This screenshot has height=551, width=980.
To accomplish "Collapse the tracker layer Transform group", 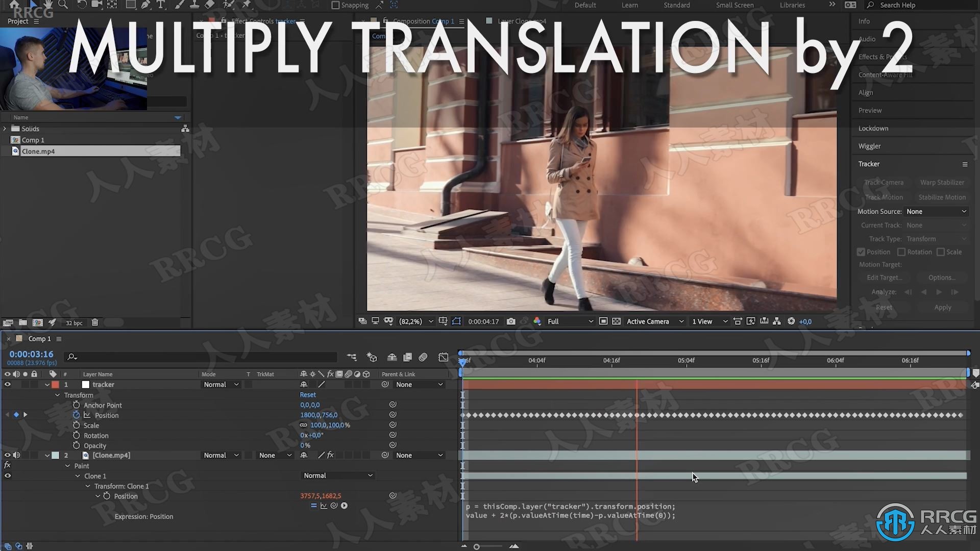I will (58, 395).
